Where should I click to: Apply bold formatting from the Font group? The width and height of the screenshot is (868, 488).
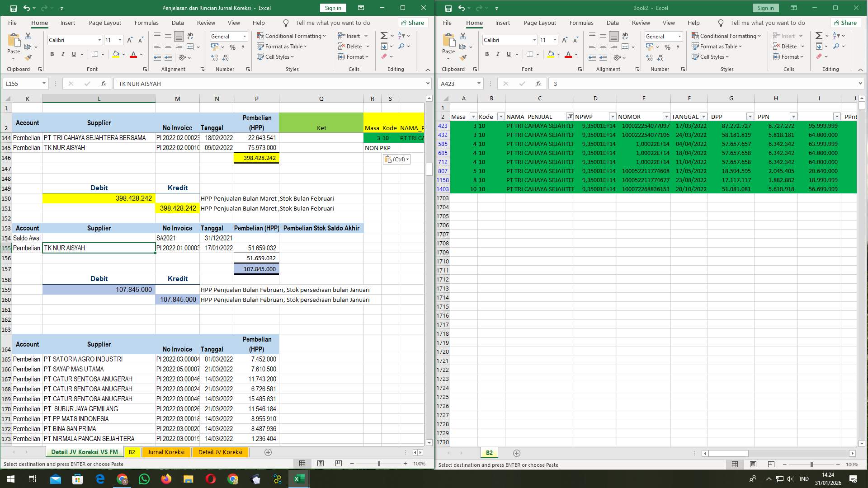pyautogui.click(x=51, y=54)
